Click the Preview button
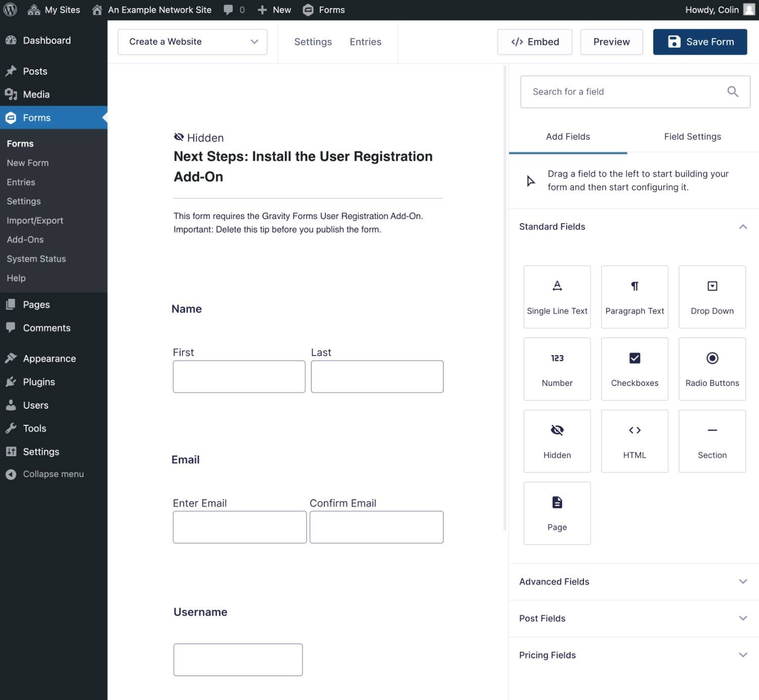Screen dimensions: 759x700 [x=611, y=42]
